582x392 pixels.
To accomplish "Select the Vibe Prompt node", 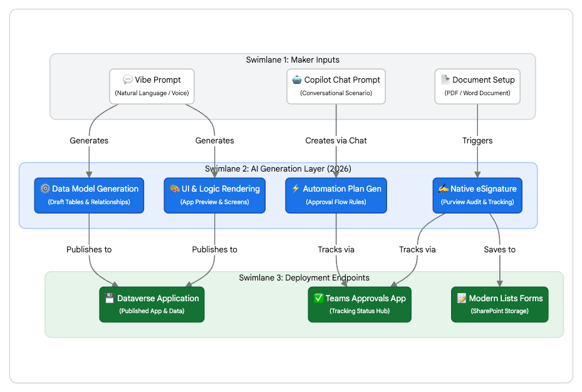I will pyautogui.click(x=152, y=86).
